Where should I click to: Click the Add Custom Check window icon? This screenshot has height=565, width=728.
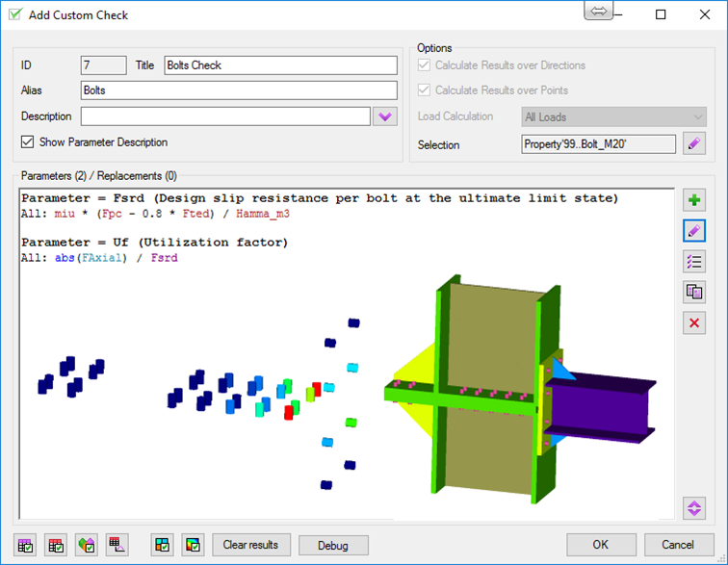pos(15,14)
